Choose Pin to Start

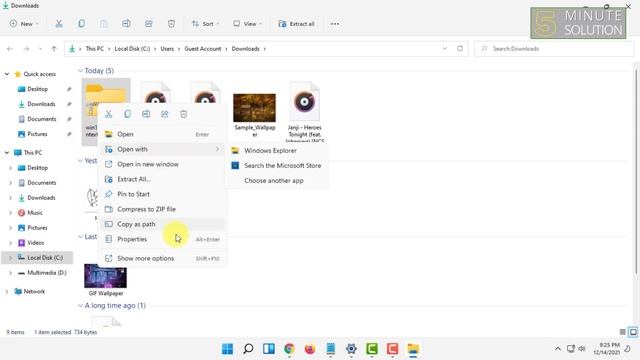click(162, 194)
